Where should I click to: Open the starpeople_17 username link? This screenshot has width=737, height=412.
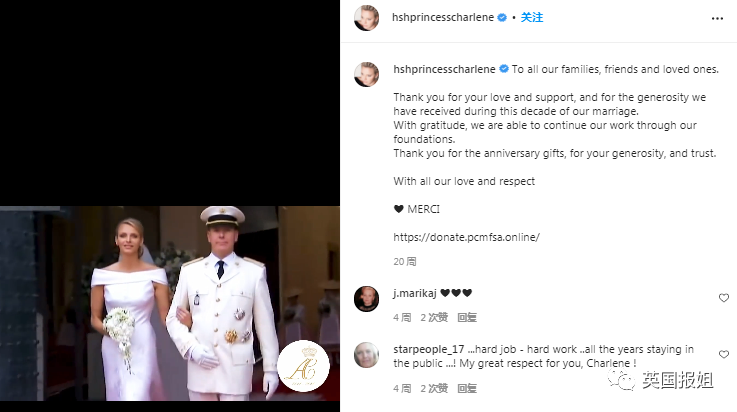429,350
